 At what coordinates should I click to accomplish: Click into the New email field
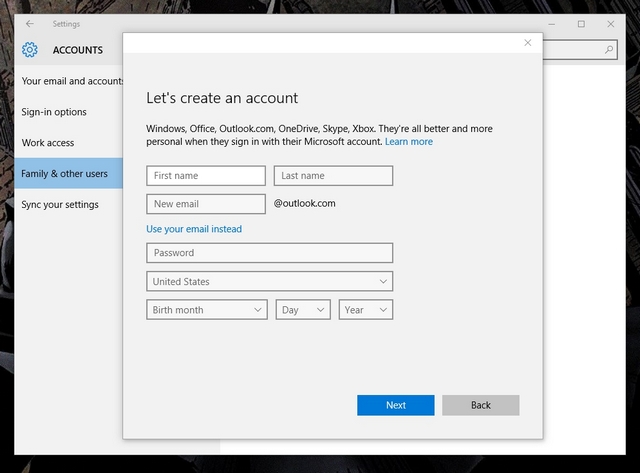206,204
